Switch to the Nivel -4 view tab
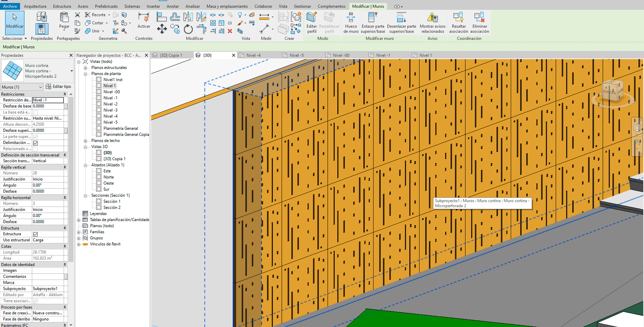Screen dimensions: 644x327 [253, 55]
